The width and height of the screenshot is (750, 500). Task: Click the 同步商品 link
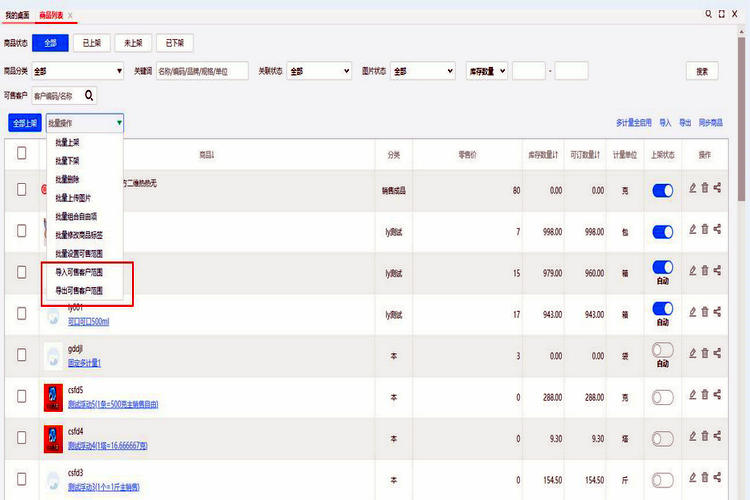[x=711, y=123]
